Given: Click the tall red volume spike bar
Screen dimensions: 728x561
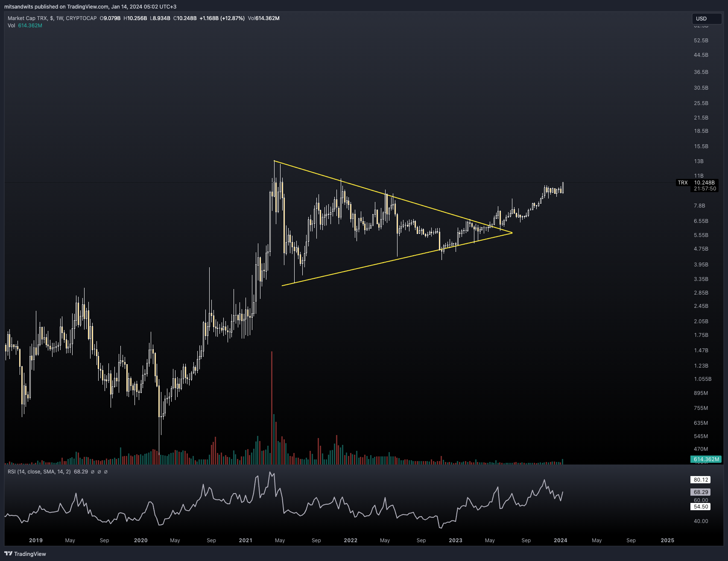Looking at the screenshot, I should pos(272,408).
